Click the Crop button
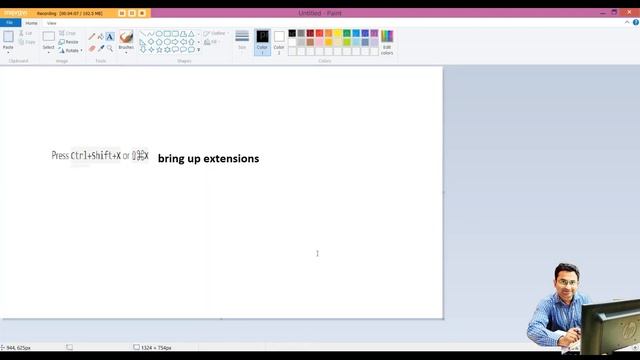 point(67,33)
